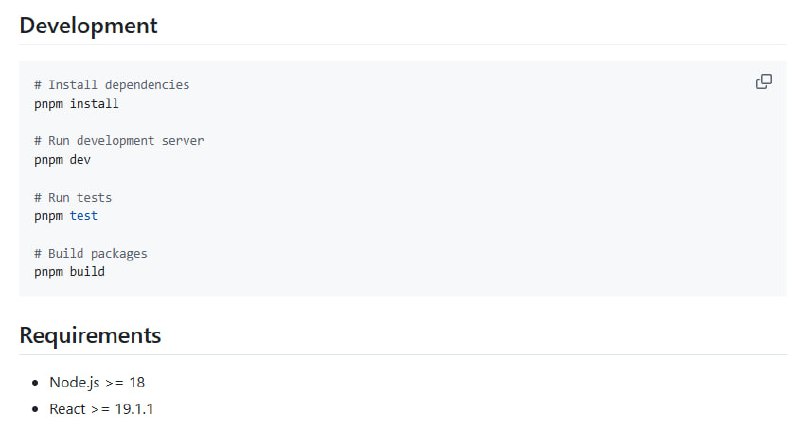Click the '# Build packages' comment line
Image resolution: width=800 pixels, height=431 pixels.
pos(90,253)
